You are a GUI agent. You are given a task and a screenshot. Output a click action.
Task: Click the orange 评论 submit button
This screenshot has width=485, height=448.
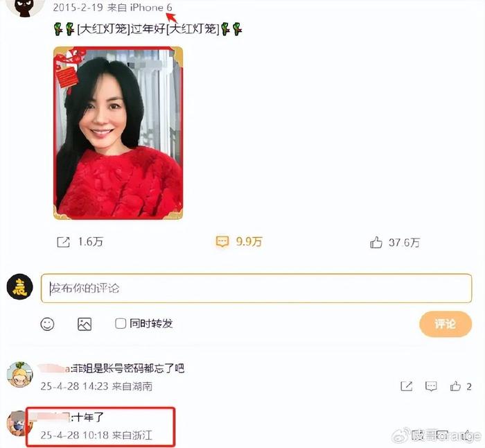pyautogui.click(x=446, y=324)
